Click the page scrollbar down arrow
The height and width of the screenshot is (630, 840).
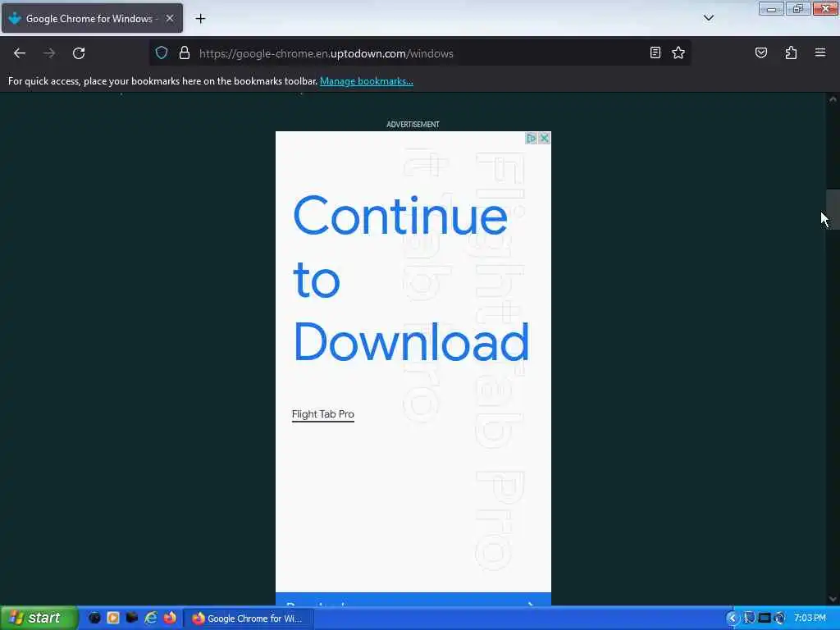(833, 599)
